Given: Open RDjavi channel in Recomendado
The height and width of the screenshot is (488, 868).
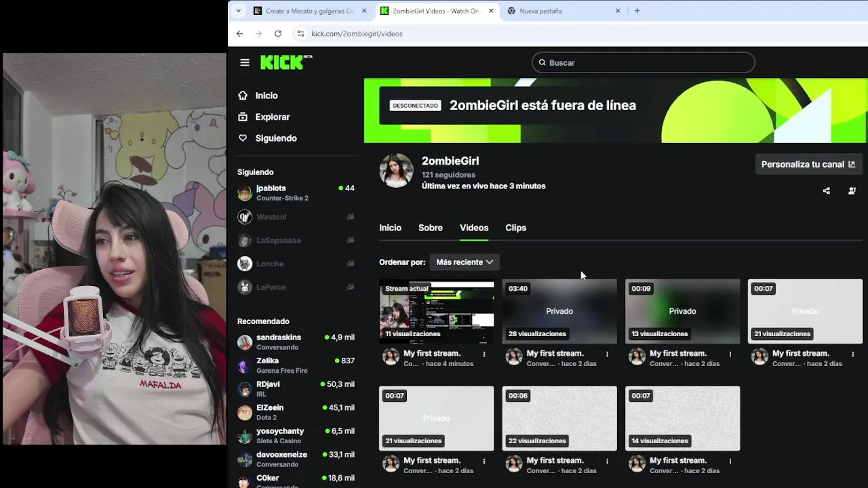Looking at the screenshot, I should (x=296, y=389).
